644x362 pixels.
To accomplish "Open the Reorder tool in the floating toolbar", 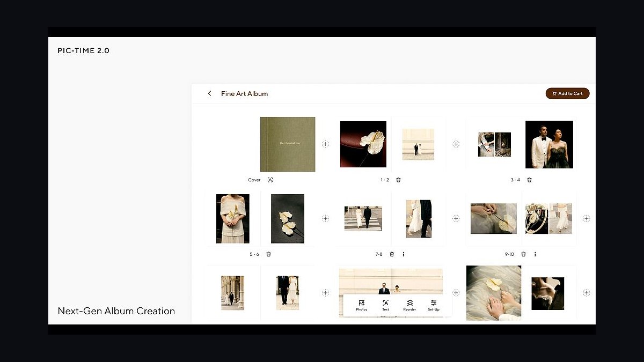I will pyautogui.click(x=409, y=305).
